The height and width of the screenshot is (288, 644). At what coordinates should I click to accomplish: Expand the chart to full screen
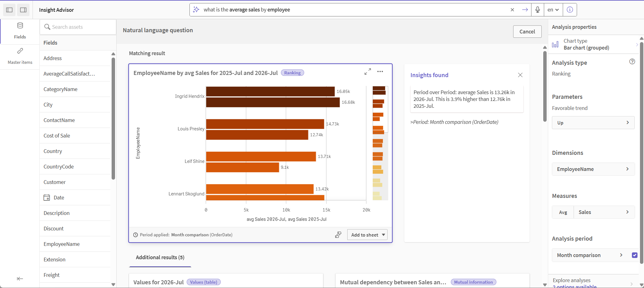(x=368, y=72)
